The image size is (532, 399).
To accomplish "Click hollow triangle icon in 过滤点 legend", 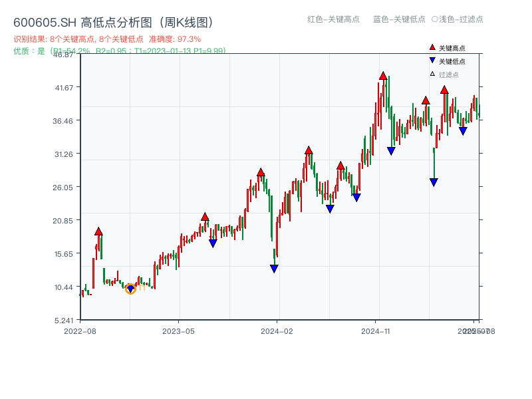I will [x=432, y=74].
